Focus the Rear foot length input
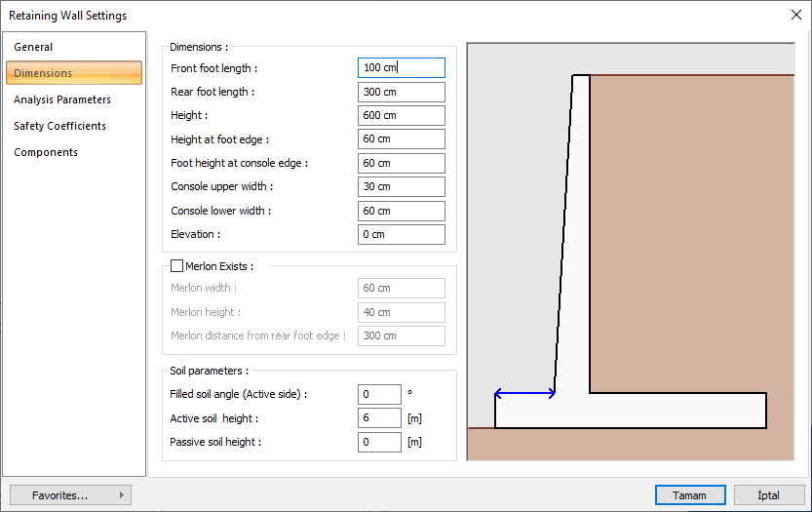 (x=401, y=92)
